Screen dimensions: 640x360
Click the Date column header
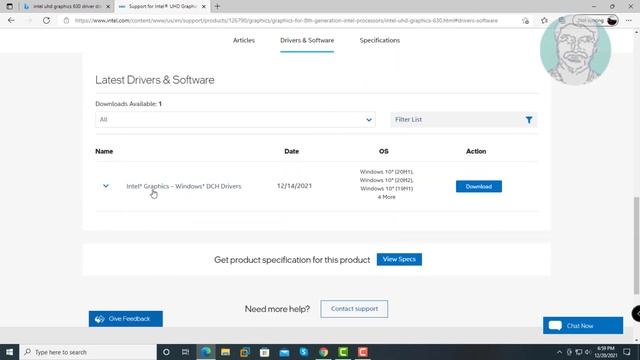(291, 151)
